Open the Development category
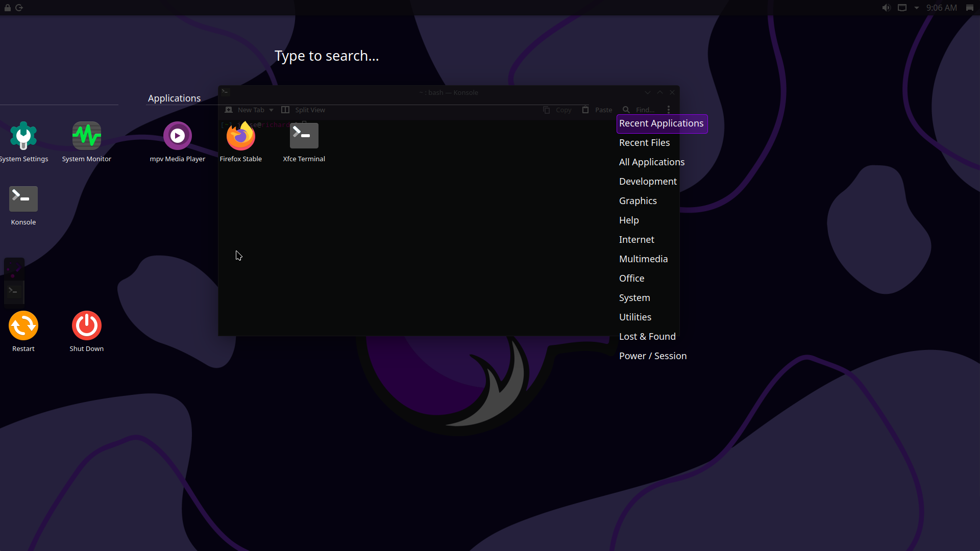 648,182
